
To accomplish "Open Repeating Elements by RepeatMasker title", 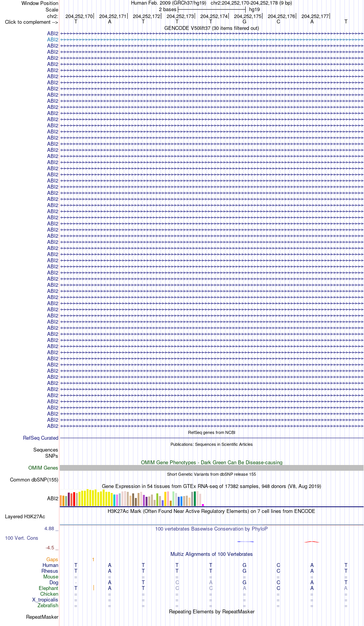I will (212, 611).
